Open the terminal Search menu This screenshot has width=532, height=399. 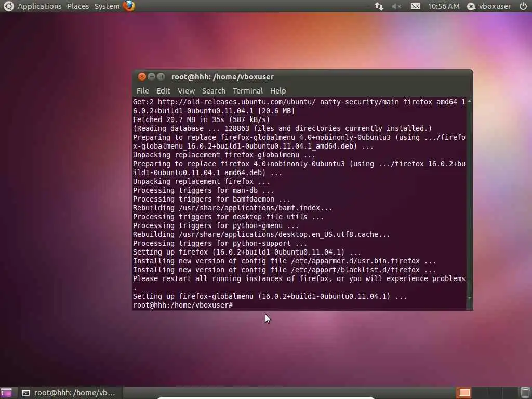(x=214, y=91)
